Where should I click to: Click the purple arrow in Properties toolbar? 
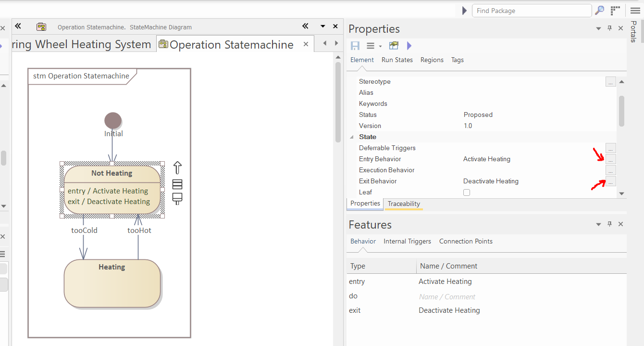[x=409, y=46]
